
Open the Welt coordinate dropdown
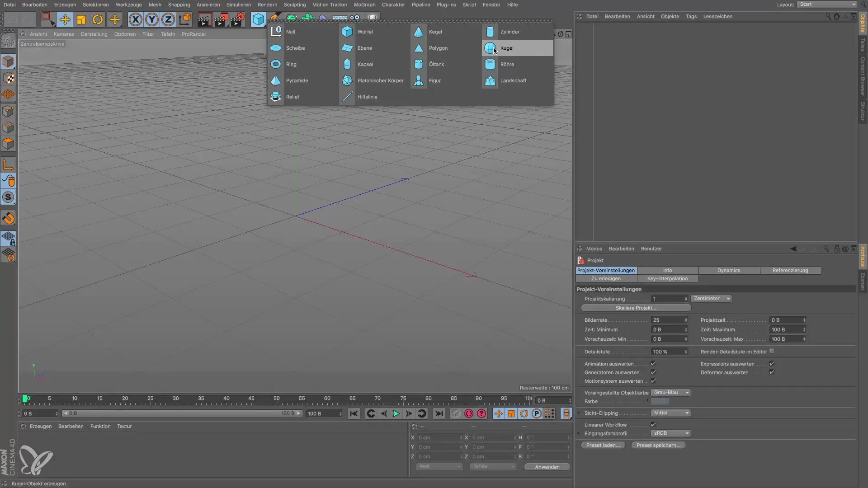(x=439, y=467)
